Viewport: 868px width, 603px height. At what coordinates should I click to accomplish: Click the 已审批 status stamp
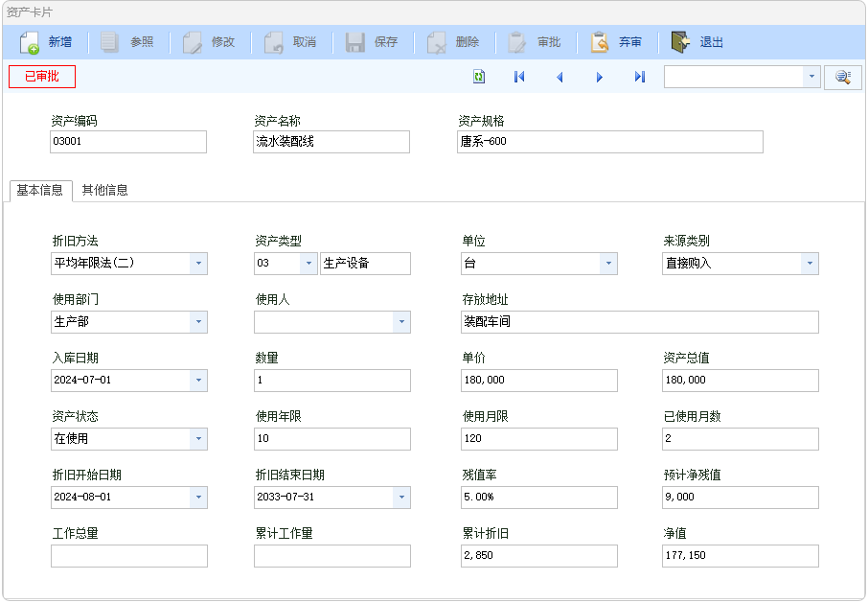tap(42, 77)
